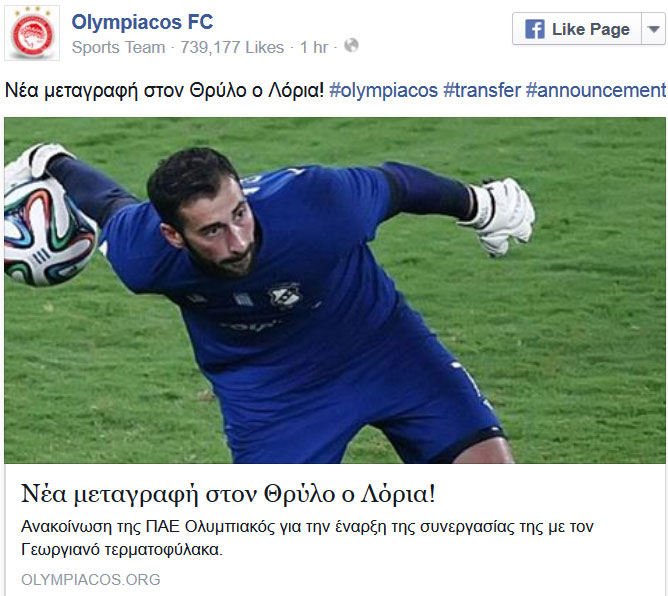Click the Like Page button
668x596 pixels.
coord(577,29)
